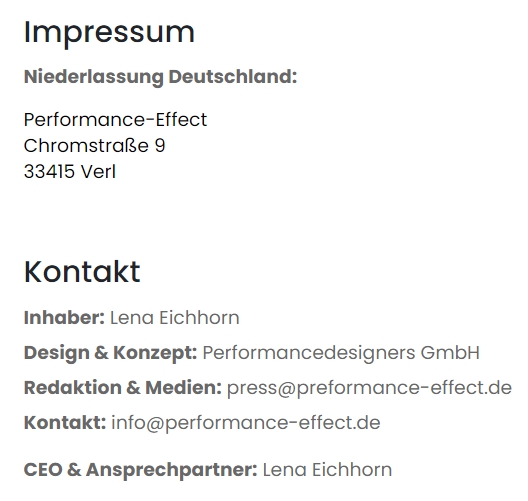Click Performancedesigners GmbH text

(341, 353)
